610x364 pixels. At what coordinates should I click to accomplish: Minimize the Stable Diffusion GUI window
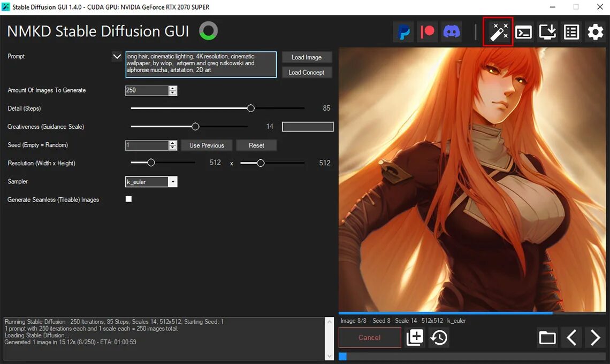click(x=552, y=7)
